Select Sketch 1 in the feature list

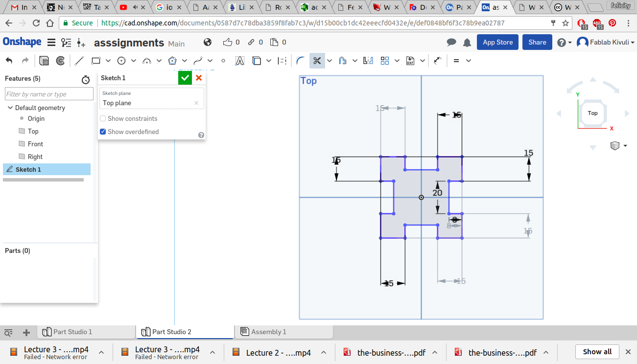(47, 169)
